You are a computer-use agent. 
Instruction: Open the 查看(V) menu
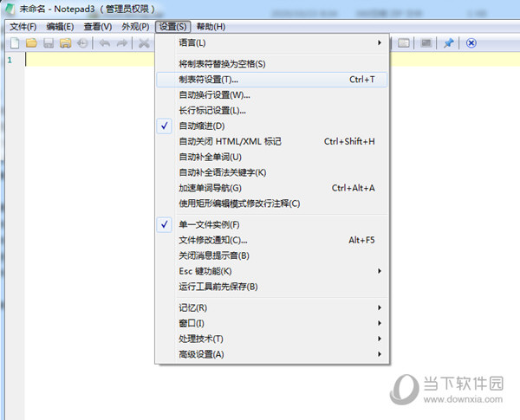97,27
